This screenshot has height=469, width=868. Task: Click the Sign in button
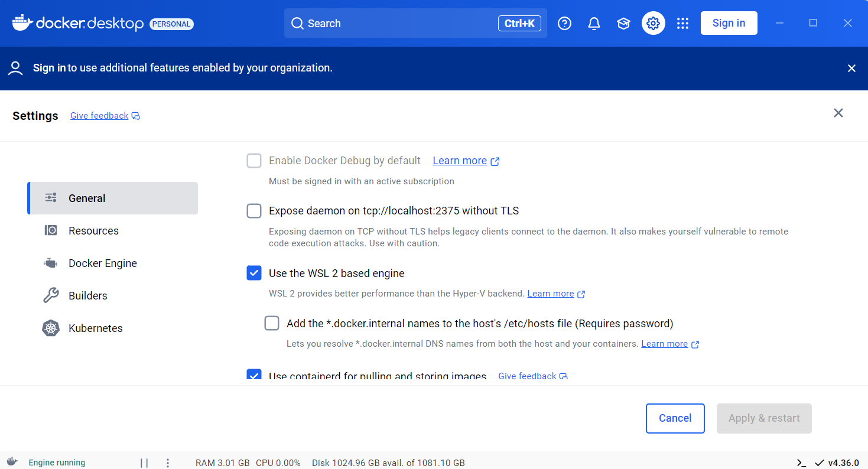pos(729,23)
